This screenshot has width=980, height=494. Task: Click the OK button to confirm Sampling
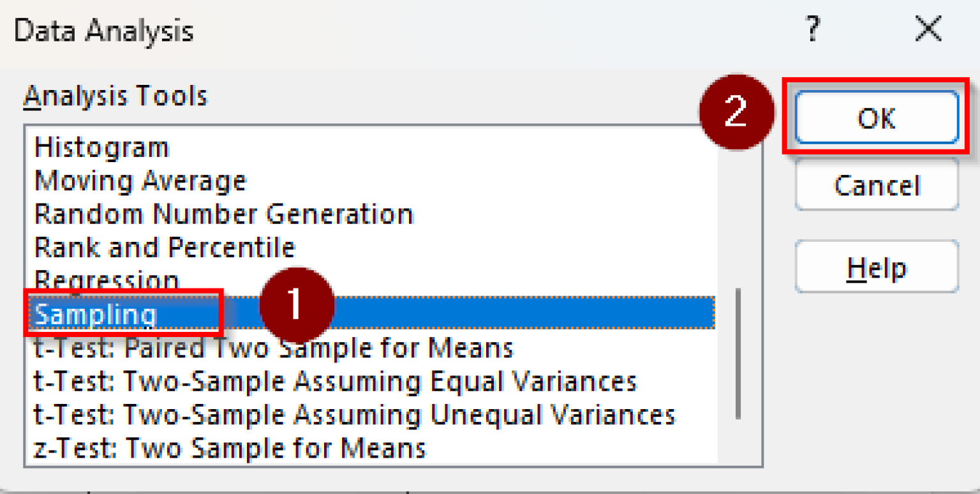coord(876,118)
